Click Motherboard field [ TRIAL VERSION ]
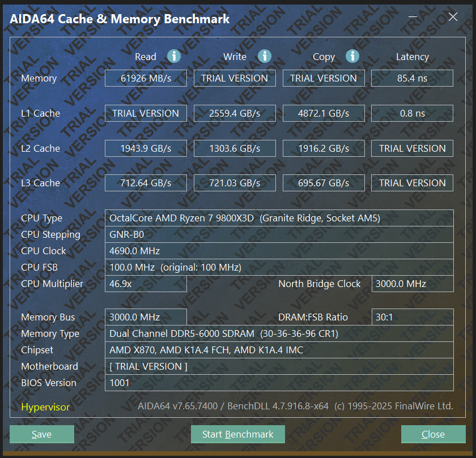 [279, 366]
